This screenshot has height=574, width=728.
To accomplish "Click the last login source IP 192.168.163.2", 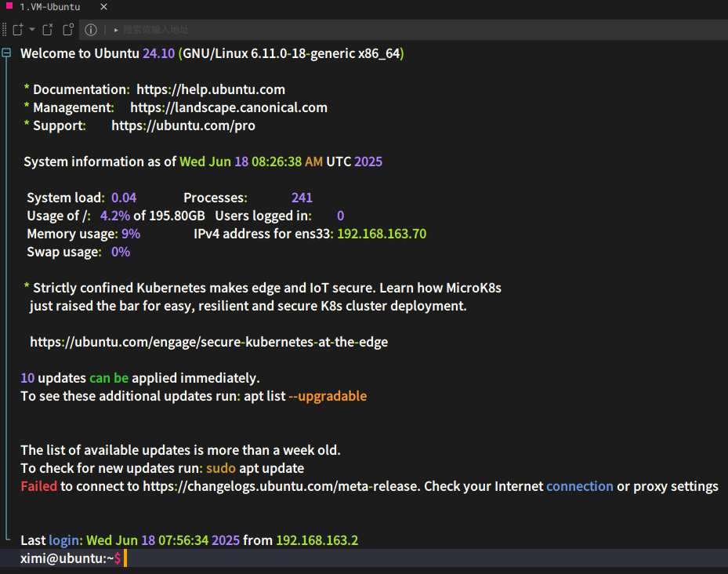I will click(317, 540).
